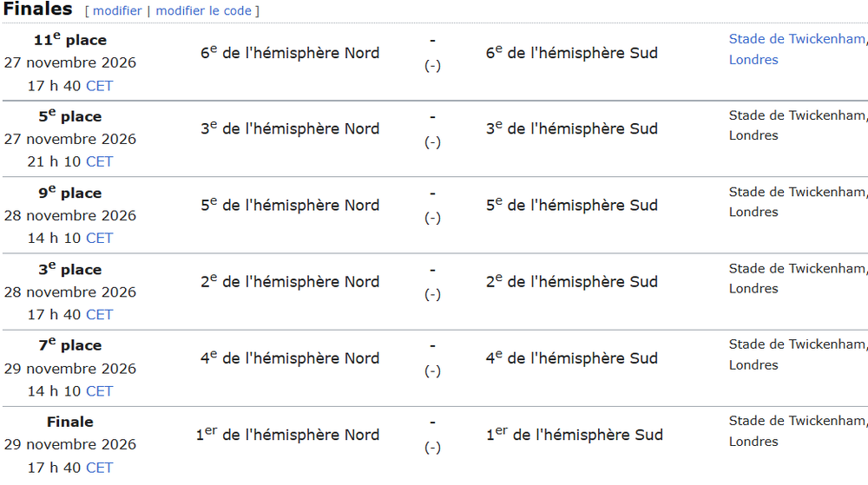Open CET link in 7e place row
The width and height of the screenshot is (868, 485).
pos(100,391)
